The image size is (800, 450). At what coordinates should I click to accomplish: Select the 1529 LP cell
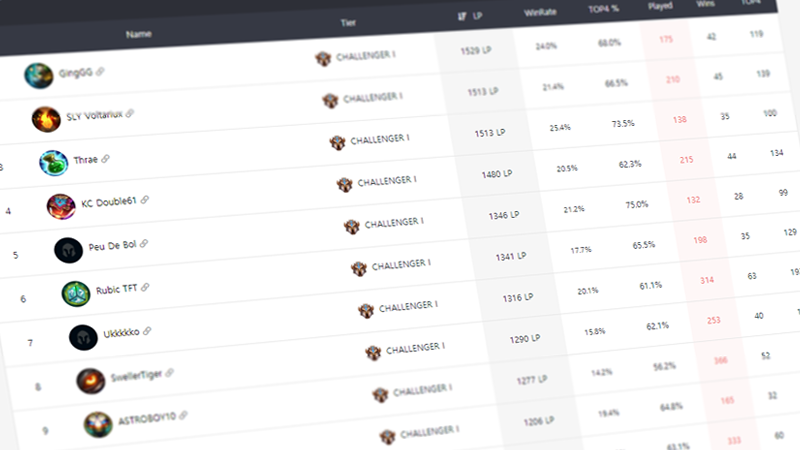476,51
